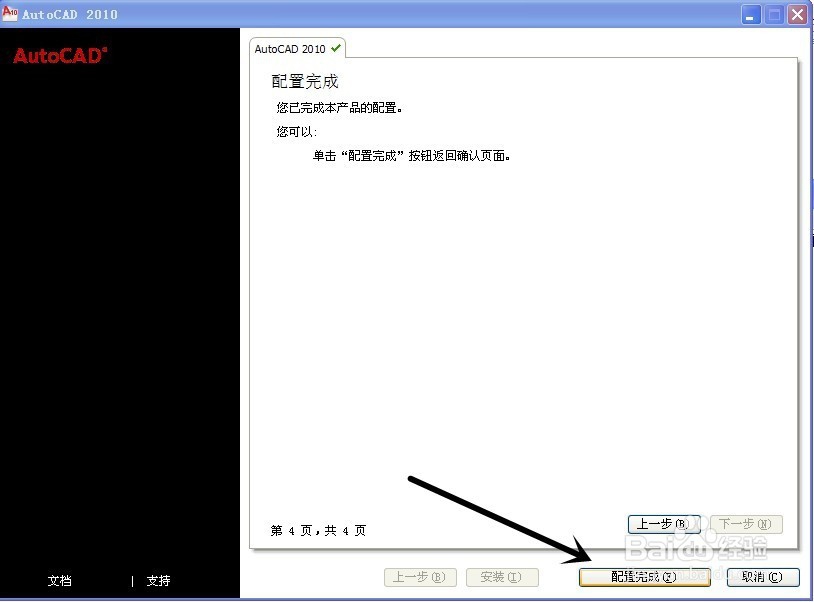The width and height of the screenshot is (814, 602).
Task: Click the AutoCAD title bar app icon
Action: click(x=10, y=13)
